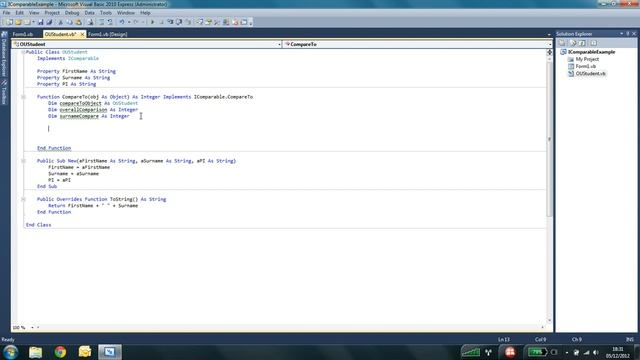Open Solution Explorer from the main toolbar
The height and width of the screenshot is (360, 640).
tap(200, 22)
